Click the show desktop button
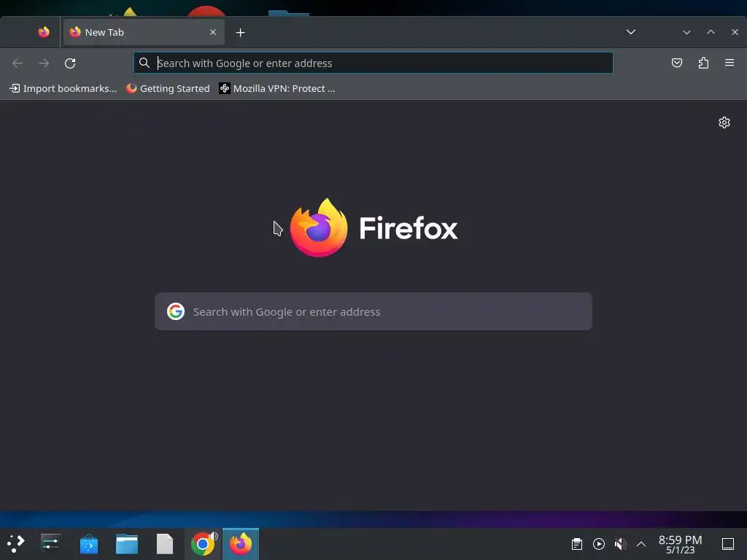Image resolution: width=747 pixels, height=560 pixels. [728, 544]
